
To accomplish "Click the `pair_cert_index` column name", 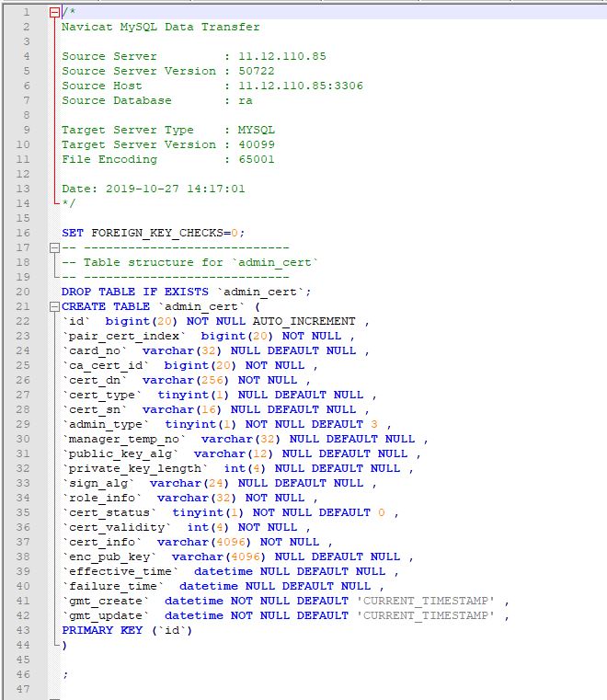I will (x=124, y=336).
